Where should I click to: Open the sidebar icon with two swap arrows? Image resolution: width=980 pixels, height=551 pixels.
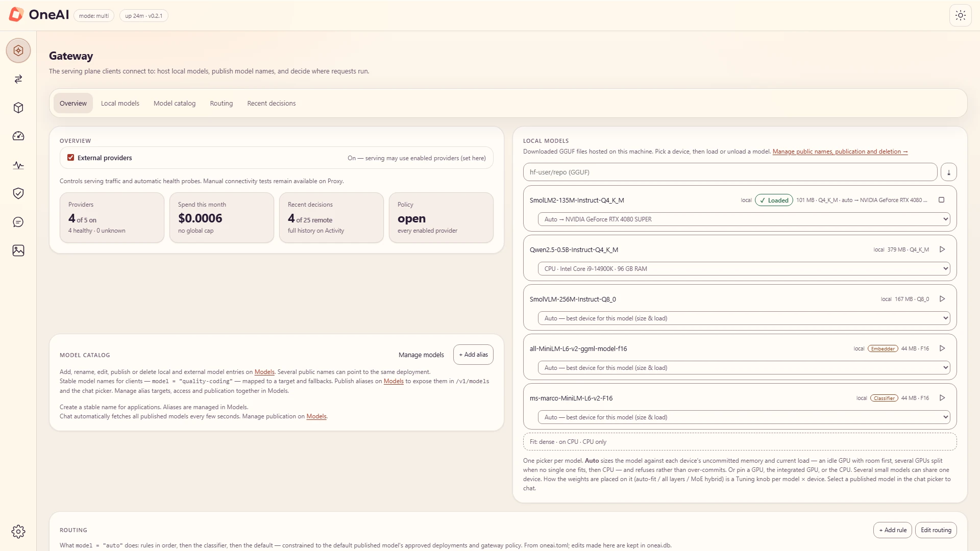pos(18,79)
